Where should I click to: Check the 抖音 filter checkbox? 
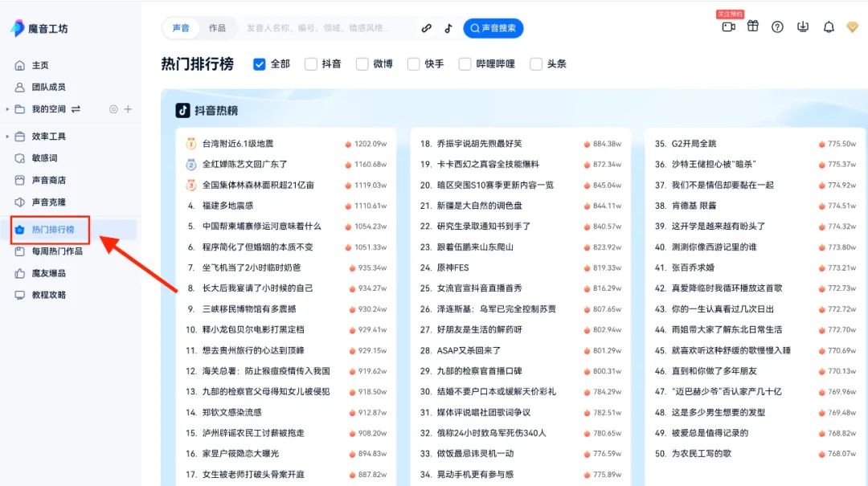click(311, 64)
